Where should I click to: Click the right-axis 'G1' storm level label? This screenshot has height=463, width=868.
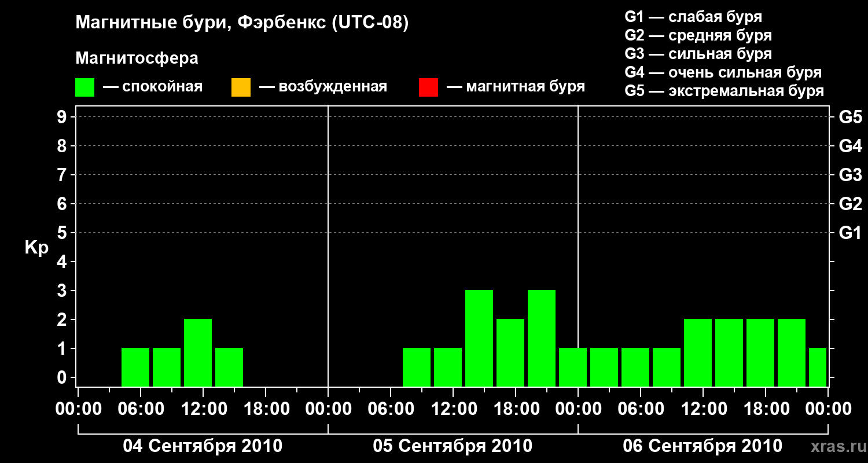coord(851,233)
